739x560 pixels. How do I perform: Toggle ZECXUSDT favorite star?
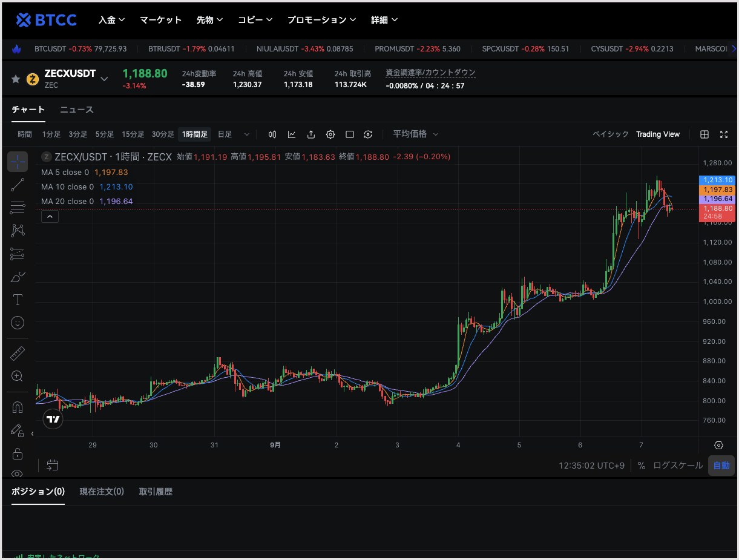[16, 79]
